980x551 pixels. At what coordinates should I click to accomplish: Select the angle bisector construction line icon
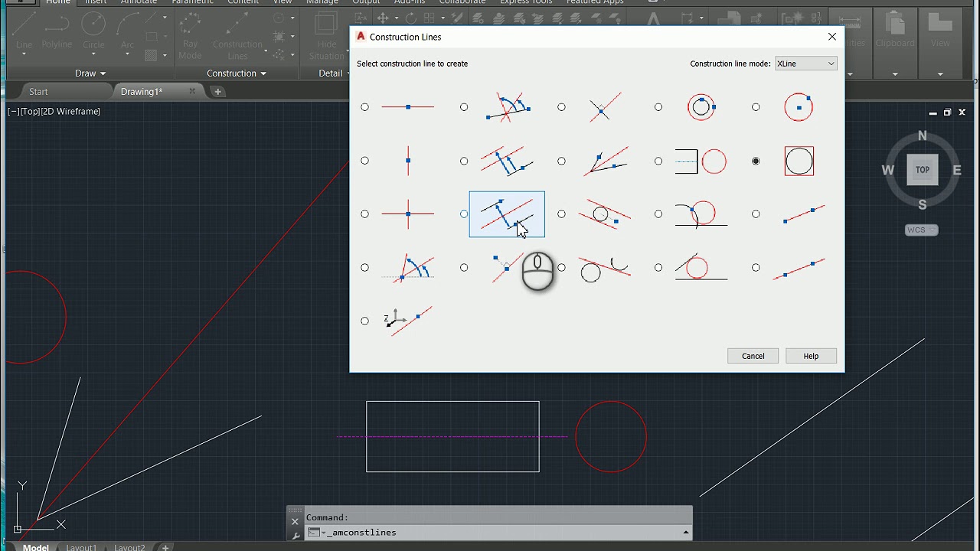[605, 161]
